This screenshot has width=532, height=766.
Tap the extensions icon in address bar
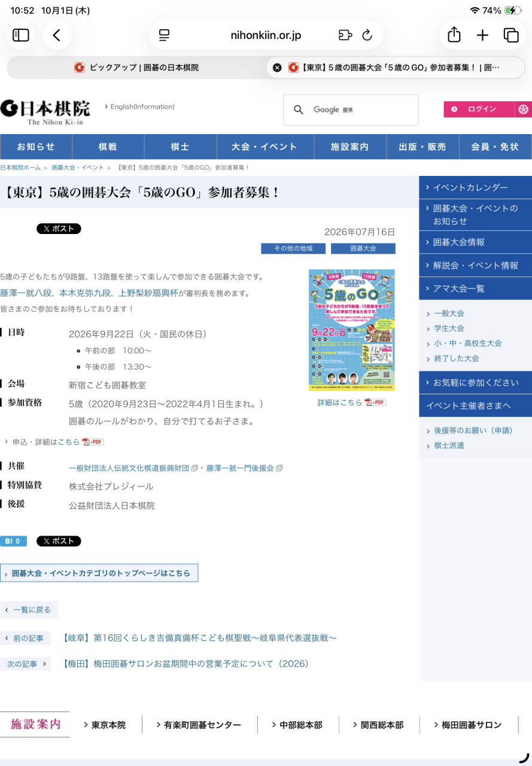click(345, 35)
